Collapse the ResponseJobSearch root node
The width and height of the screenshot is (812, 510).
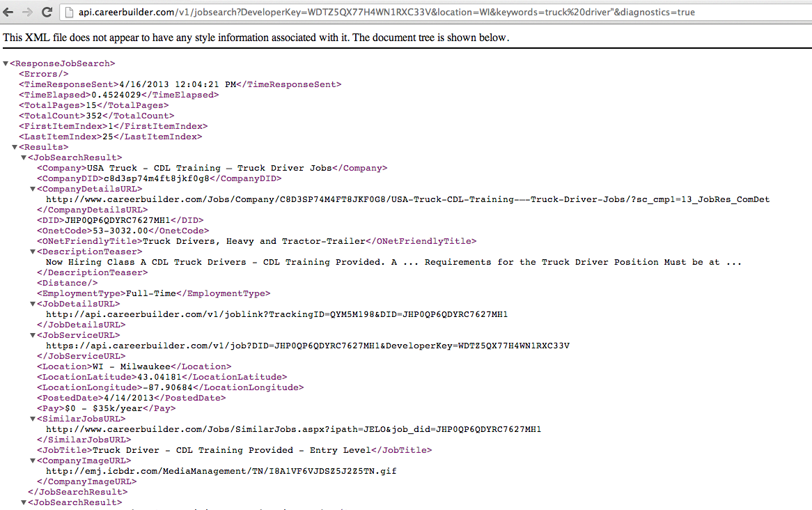pos(6,64)
